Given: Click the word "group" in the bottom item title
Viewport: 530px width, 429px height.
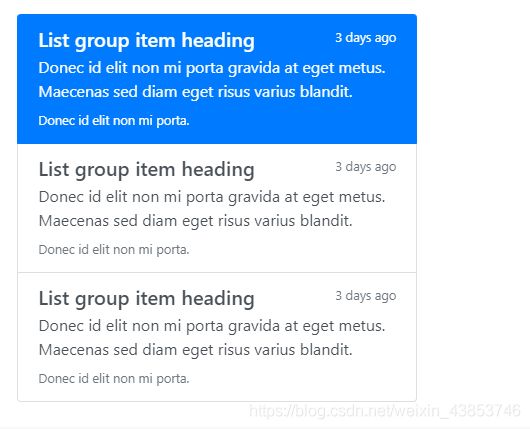Looking at the screenshot, I should tap(102, 300).
